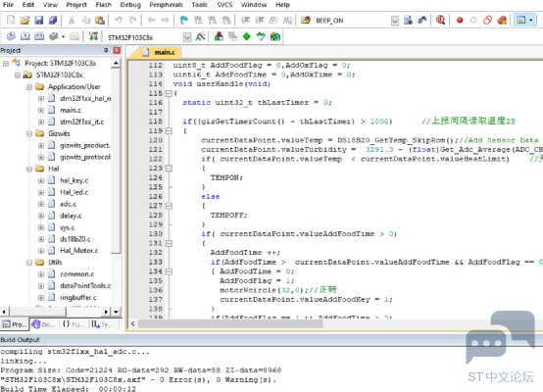Screen dimensions: 543x392
Task: Switch to the Functions panel tab
Action: coord(74,324)
